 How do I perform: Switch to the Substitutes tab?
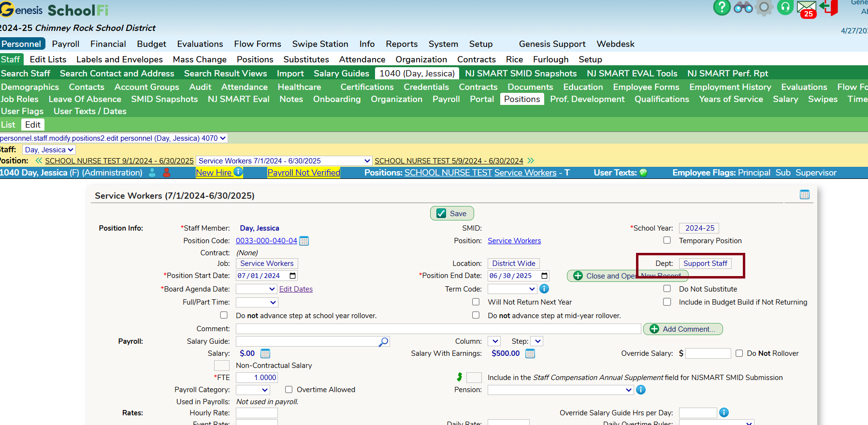[306, 59]
